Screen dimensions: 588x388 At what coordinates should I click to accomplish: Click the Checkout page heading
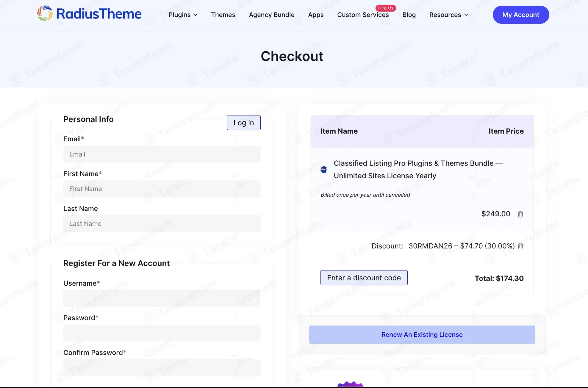292,56
